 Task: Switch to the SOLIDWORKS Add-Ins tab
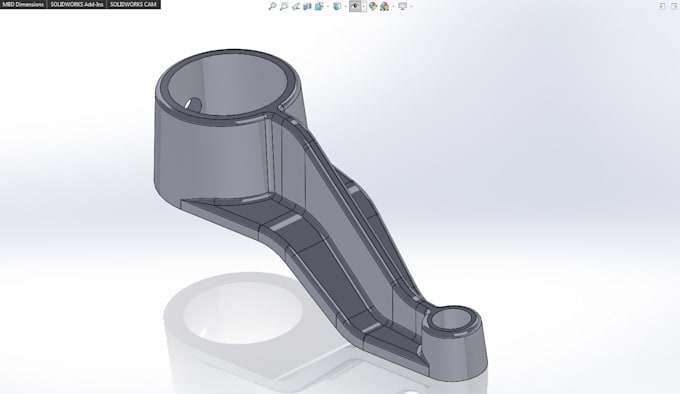(x=77, y=4)
